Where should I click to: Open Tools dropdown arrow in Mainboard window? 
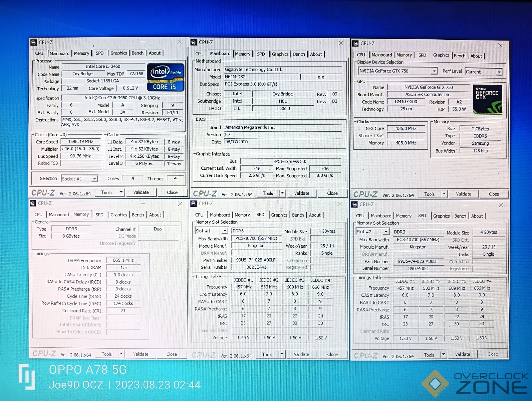point(282,193)
